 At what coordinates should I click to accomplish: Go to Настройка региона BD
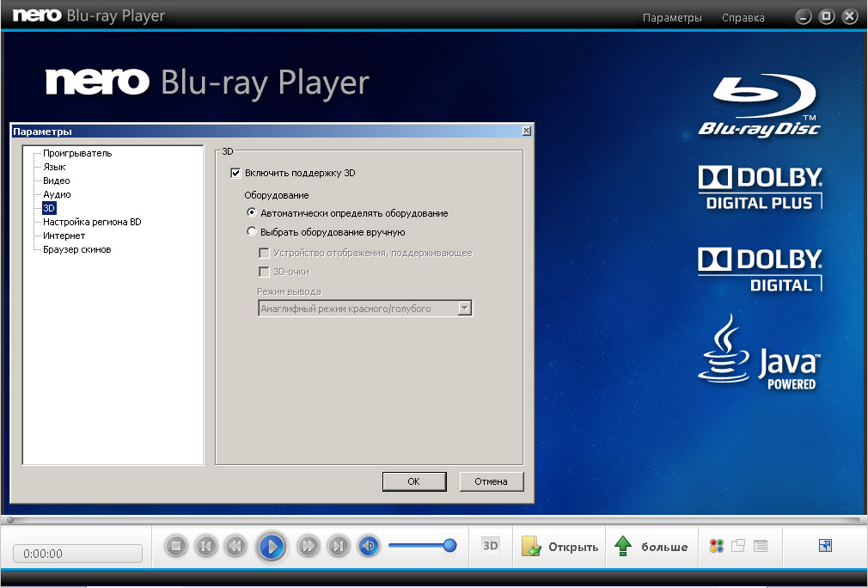93,222
